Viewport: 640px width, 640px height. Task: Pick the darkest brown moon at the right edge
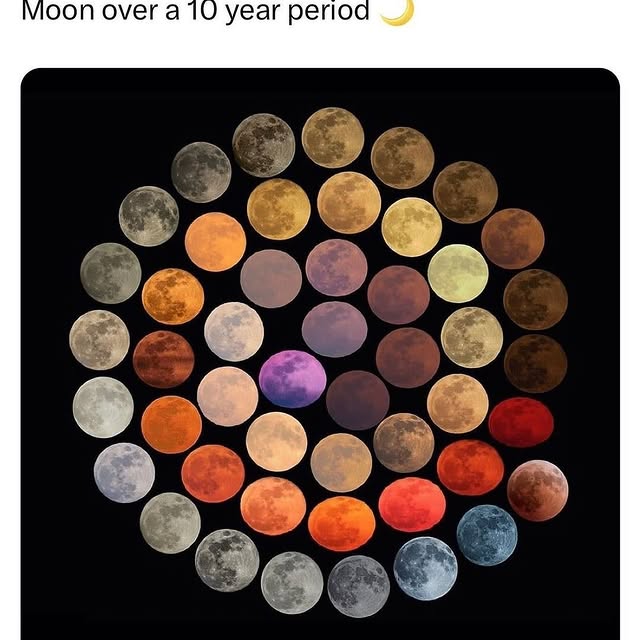click(536, 363)
